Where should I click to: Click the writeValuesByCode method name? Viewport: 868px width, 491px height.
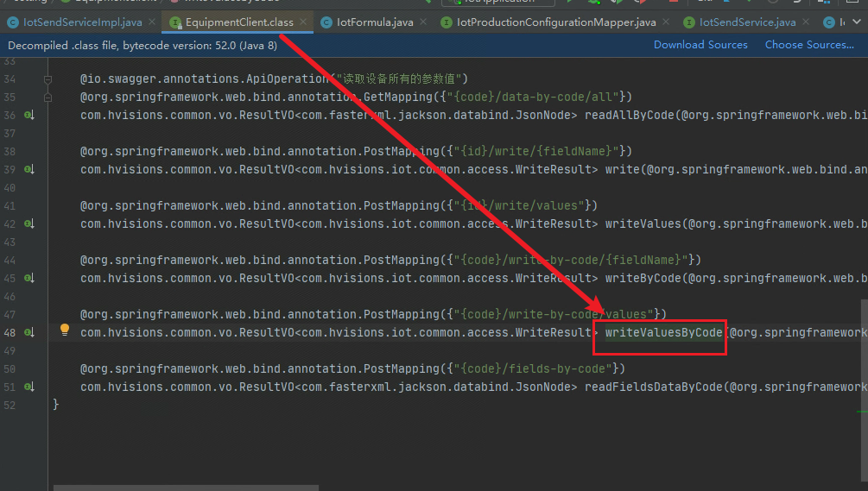coord(663,332)
